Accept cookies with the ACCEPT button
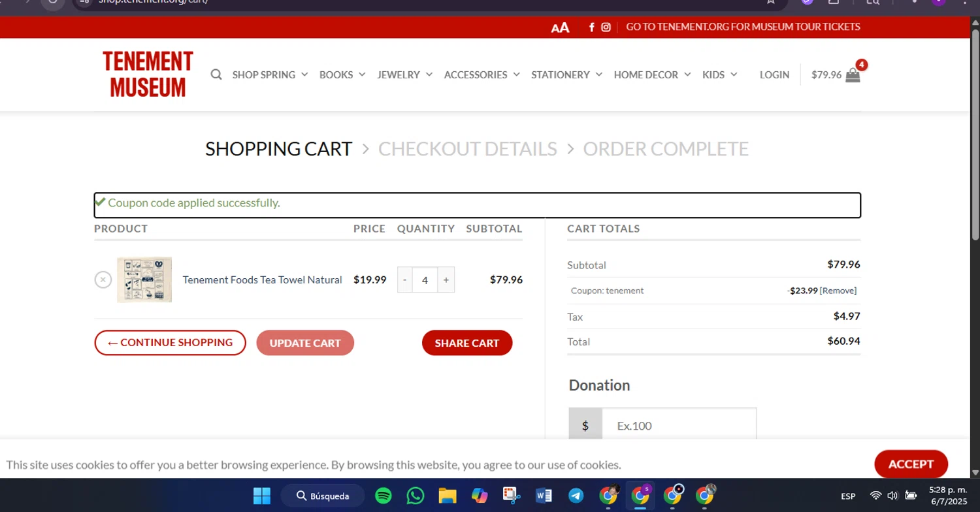This screenshot has width=980, height=512. [911, 464]
